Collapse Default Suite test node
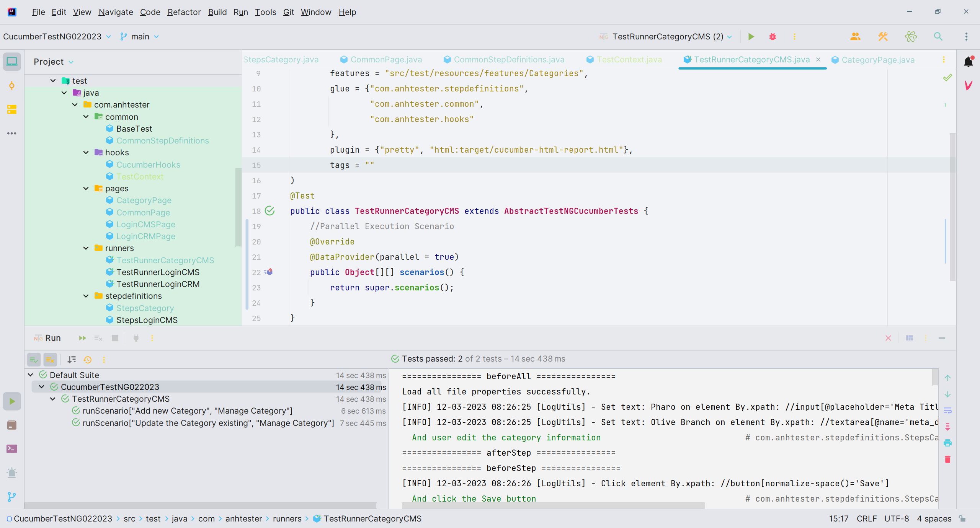This screenshot has height=528, width=980. pos(31,375)
